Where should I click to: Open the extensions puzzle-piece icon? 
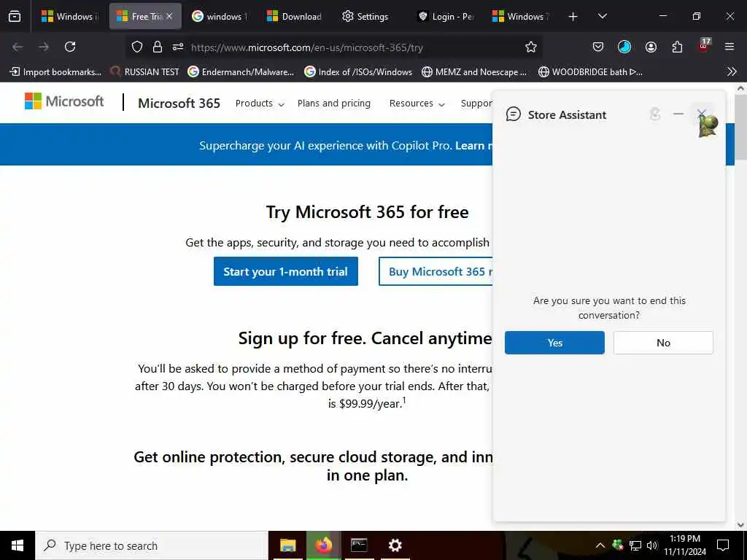coord(677,47)
